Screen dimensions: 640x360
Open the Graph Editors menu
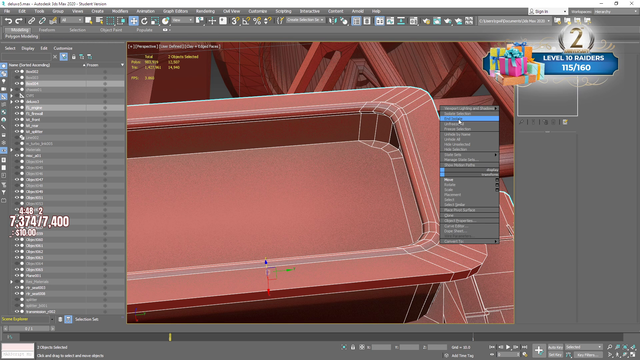[x=176, y=11]
